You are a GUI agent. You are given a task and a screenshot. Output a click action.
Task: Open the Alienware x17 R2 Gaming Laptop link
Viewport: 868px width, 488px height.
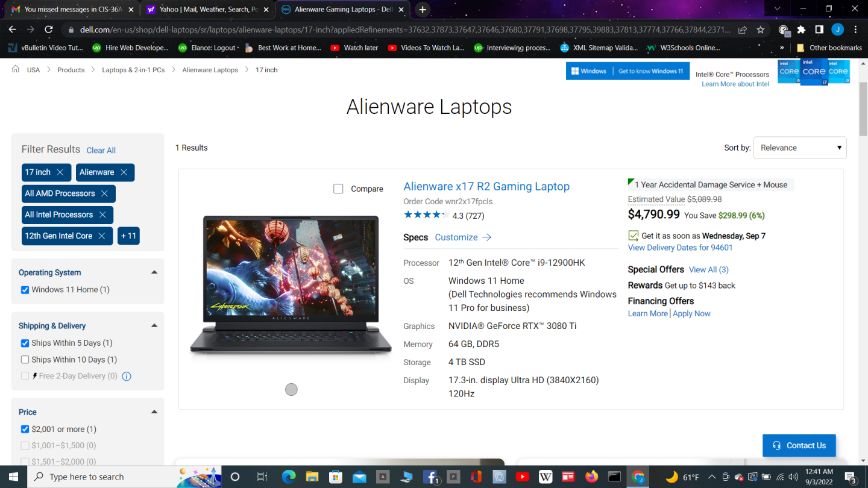pyautogui.click(x=486, y=186)
